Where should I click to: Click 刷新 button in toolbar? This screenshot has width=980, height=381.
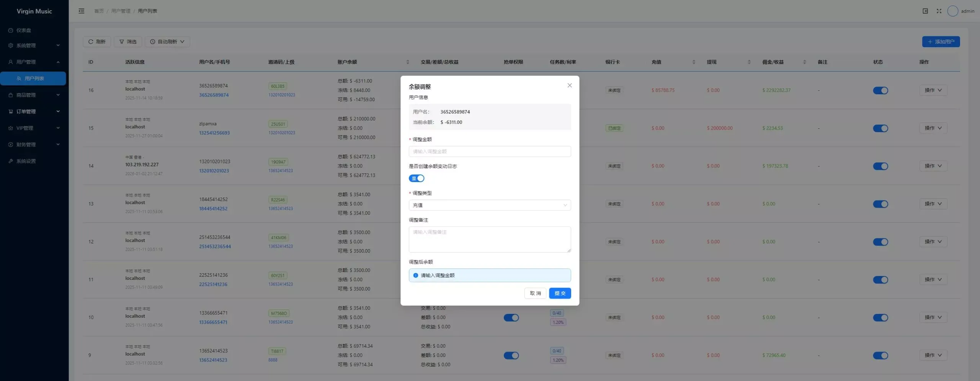[x=97, y=42]
